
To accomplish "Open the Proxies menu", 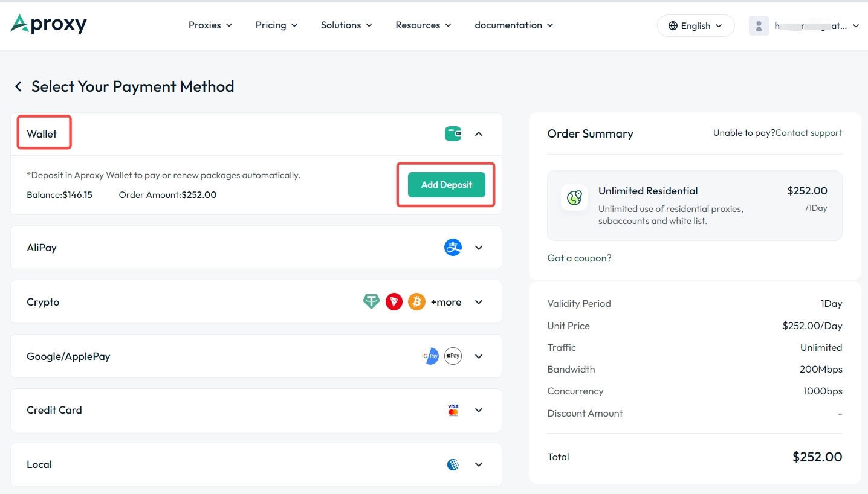I will (210, 25).
